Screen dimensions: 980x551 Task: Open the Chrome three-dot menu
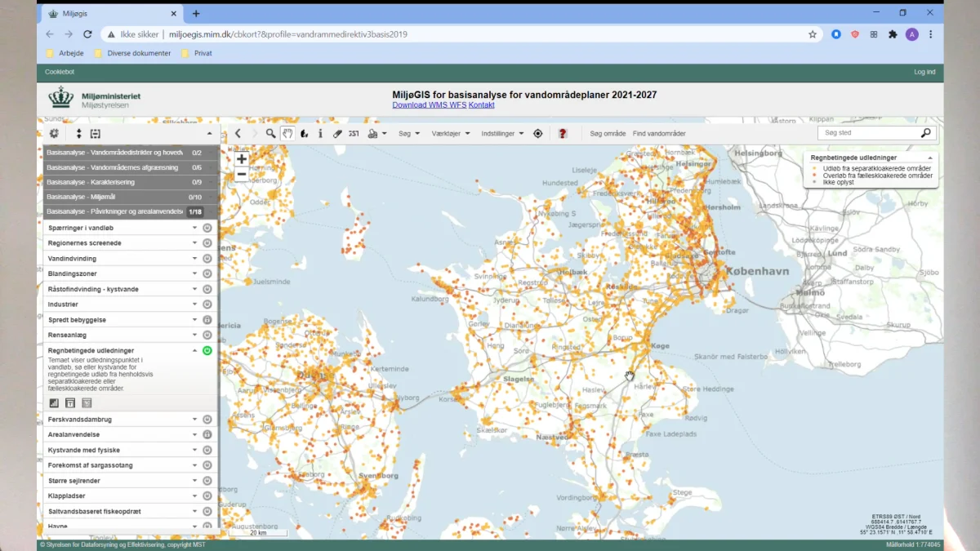[x=930, y=34]
